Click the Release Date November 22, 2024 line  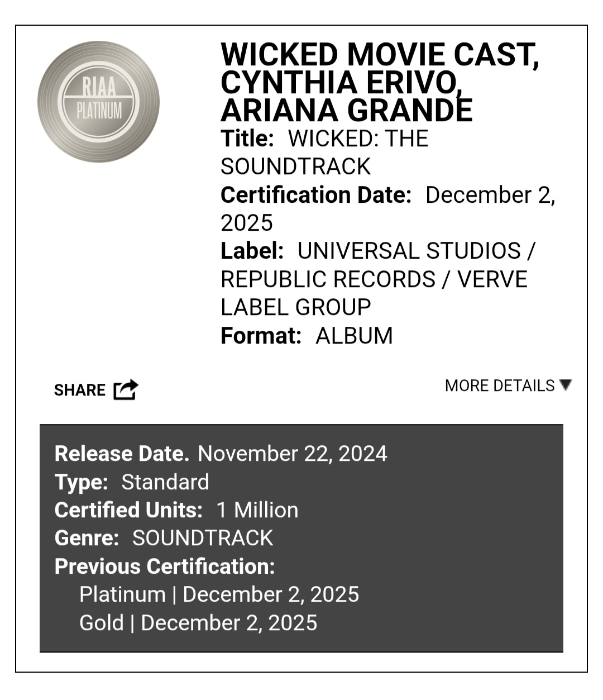point(221,453)
